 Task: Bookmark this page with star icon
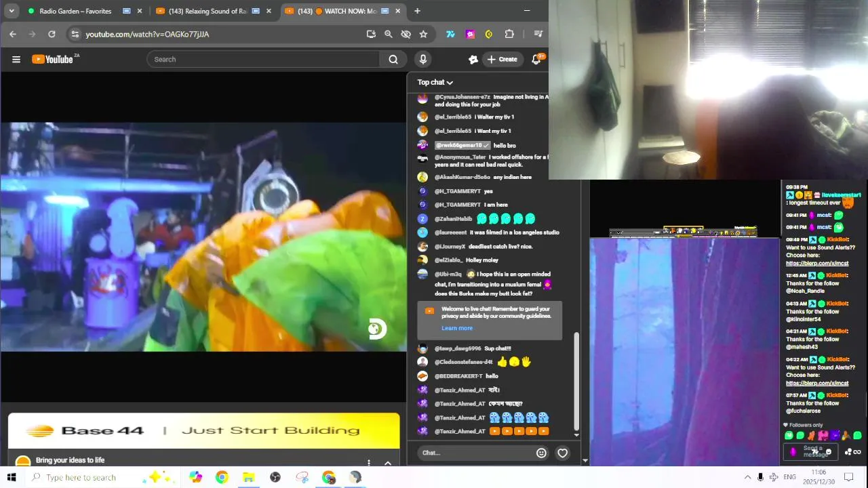pyautogui.click(x=423, y=34)
